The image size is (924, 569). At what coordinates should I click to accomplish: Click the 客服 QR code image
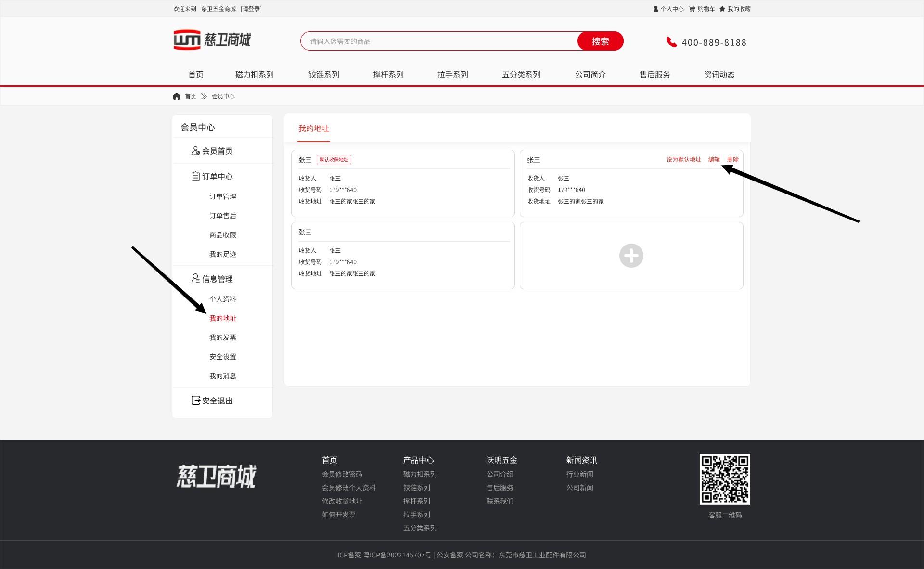click(x=724, y=479)
